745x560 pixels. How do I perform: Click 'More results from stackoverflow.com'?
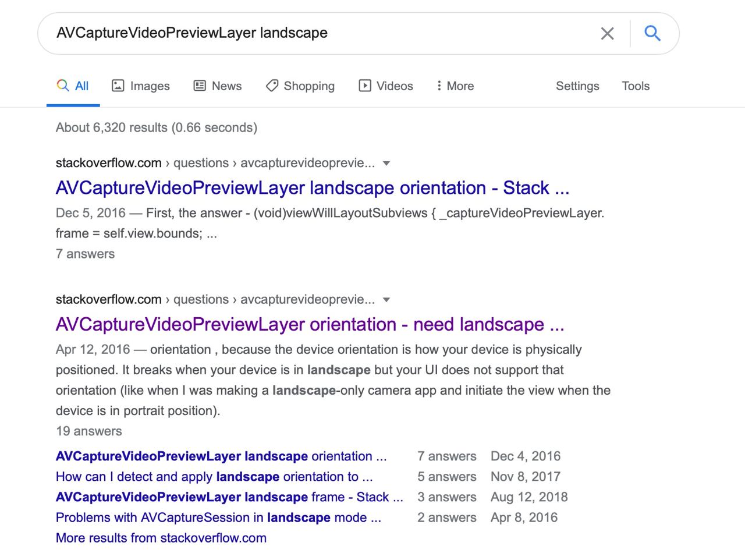[161, 538]
